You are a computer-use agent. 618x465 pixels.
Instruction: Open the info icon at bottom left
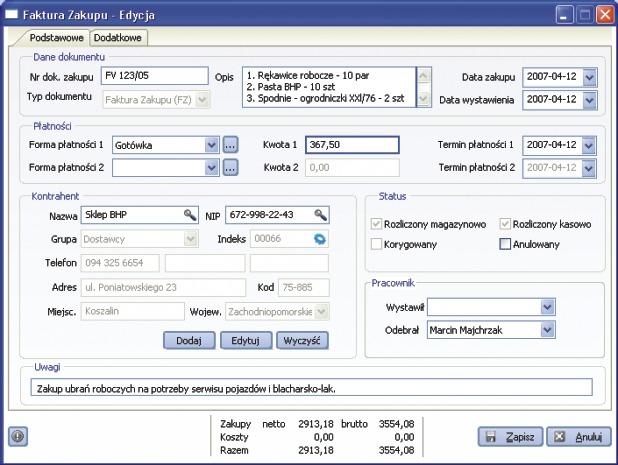tap(18, 436)
